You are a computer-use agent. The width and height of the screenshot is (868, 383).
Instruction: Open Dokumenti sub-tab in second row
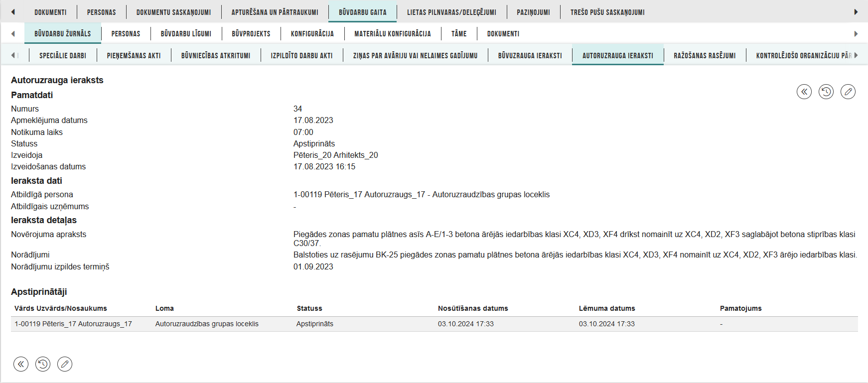pyautogui.click(x=503, y=34)
